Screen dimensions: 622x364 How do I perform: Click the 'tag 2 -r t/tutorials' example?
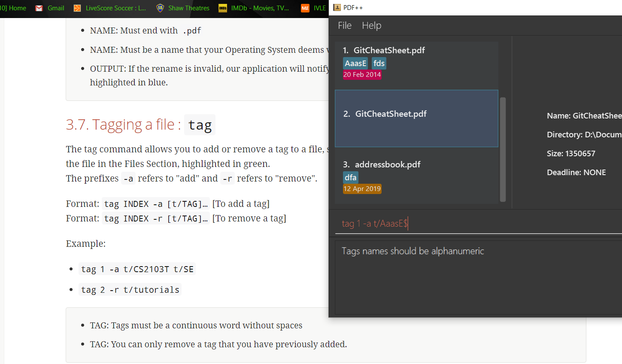pyautogui.click(x=130, y=290)
